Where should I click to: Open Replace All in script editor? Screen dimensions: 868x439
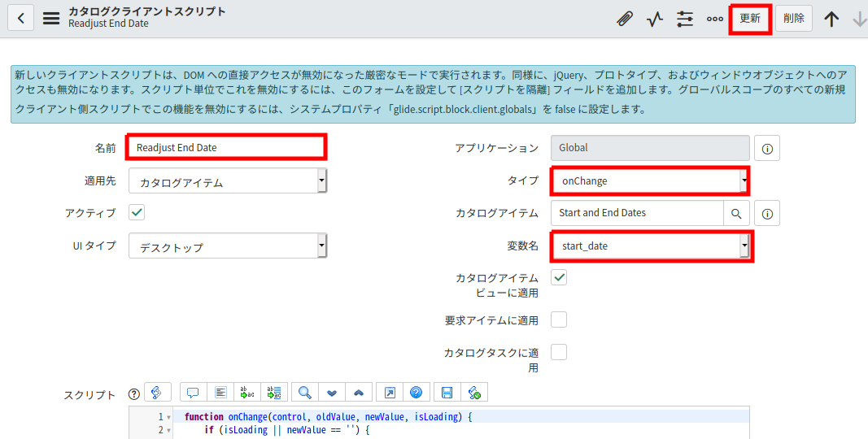pos(274,392)
